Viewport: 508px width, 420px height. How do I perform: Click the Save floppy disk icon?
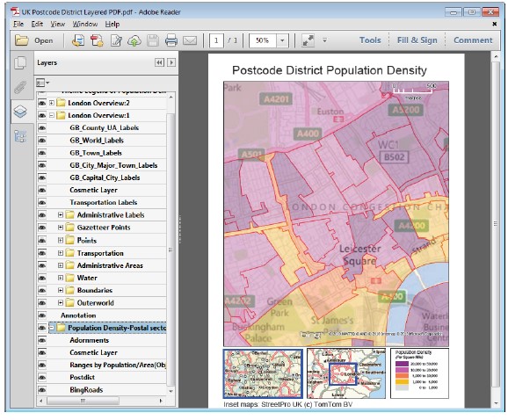point(153,40)
